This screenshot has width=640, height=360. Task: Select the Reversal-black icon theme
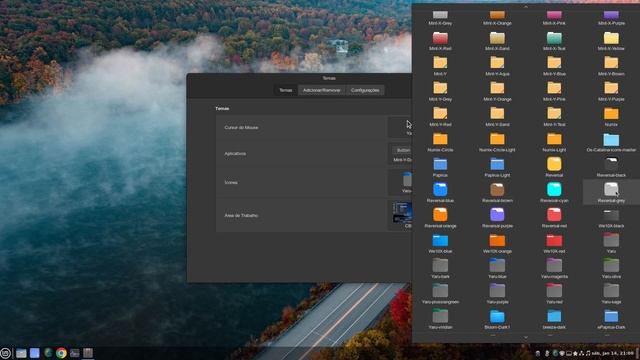611,168
